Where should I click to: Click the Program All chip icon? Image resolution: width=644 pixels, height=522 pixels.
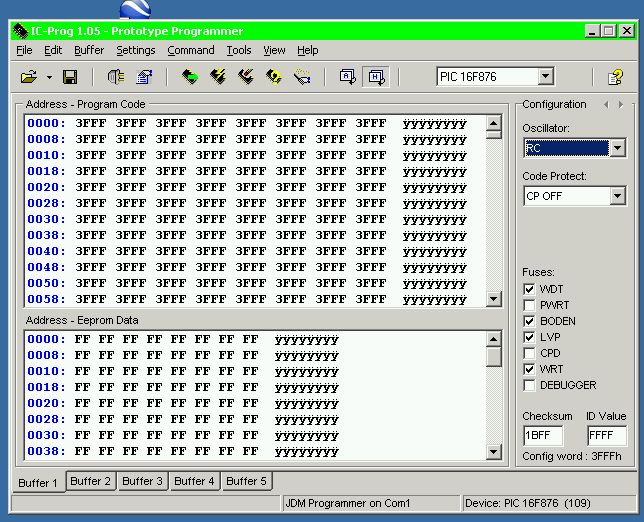tap(218, 77)
